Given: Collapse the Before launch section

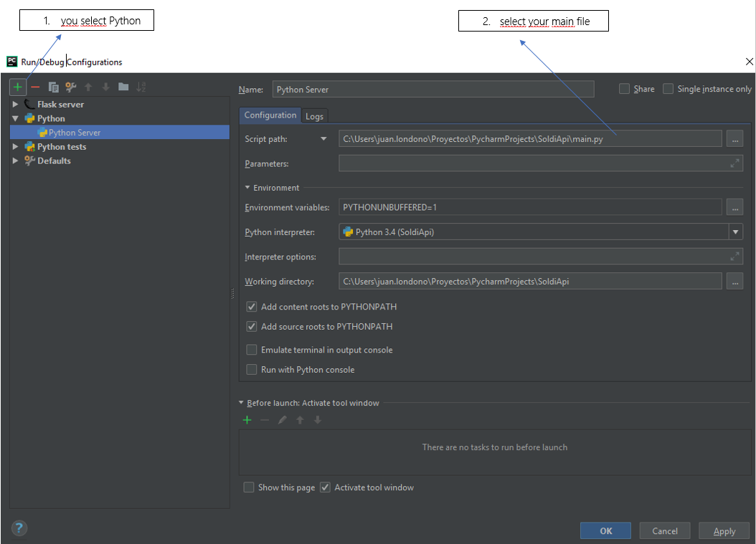Looking at the screenshot, I should [x=241, y=402].
